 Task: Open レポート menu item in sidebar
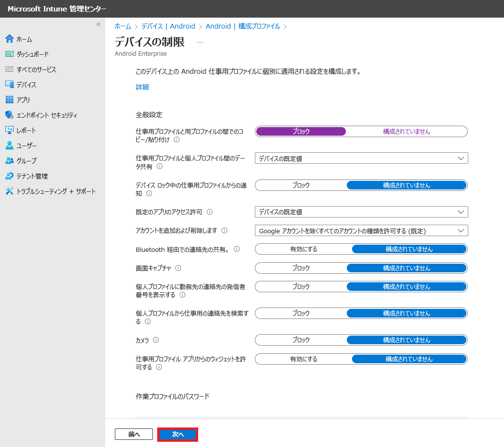(26, 130)
